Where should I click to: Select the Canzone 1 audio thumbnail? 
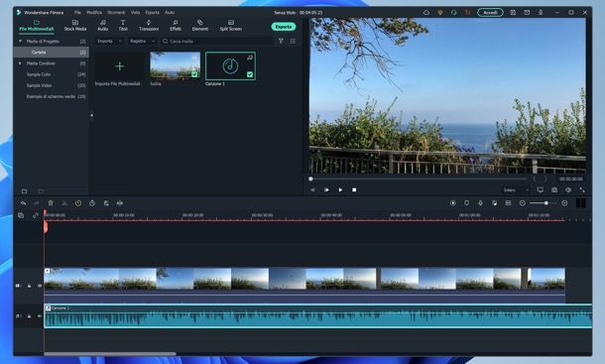(x=230, y=66)
